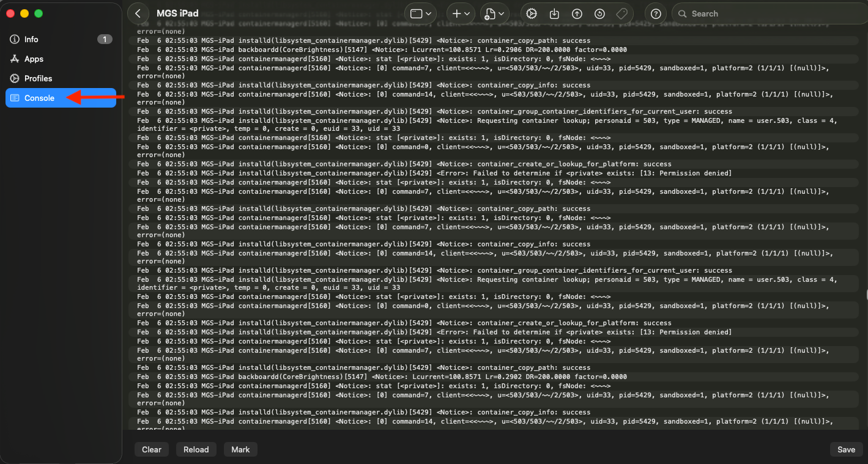
Task: Click the Apps icon in the sidebar
Action: [15, 59]
